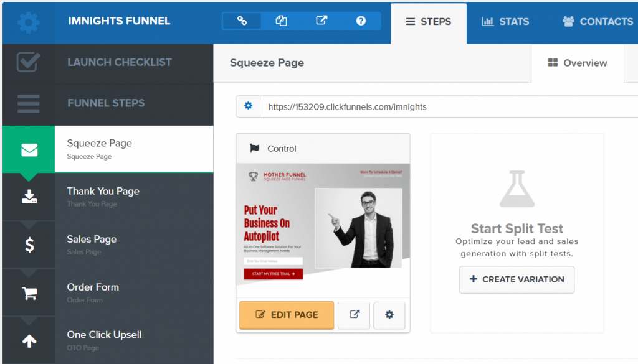Click the Sales Page dollar icon
This screenshot has height=364, width=638.
tap(29, 245)
